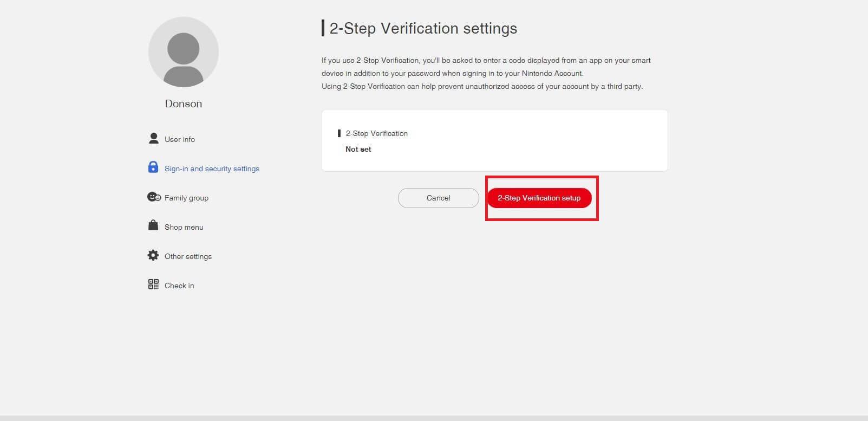Click the Family group smiley faces icon
The height and width of the screenshot is (421, 868).
[x=154, y=197]
